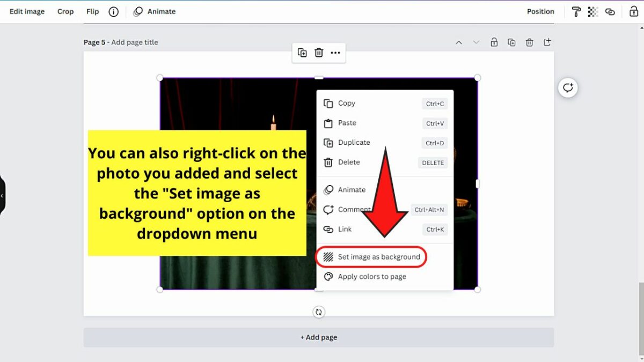Lock page 5 using the page lock icon
Viewport: 644px width, 362px height.
click(494, 42)
